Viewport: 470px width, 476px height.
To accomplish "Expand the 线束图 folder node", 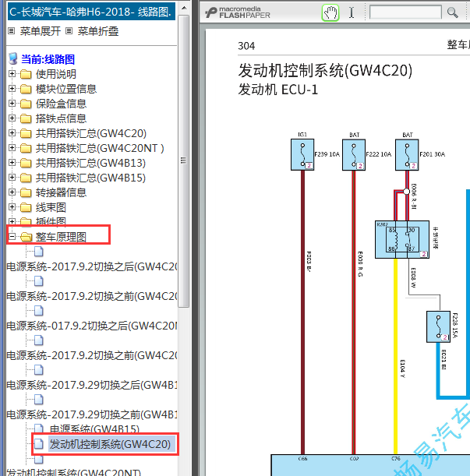I will [12, 207].
